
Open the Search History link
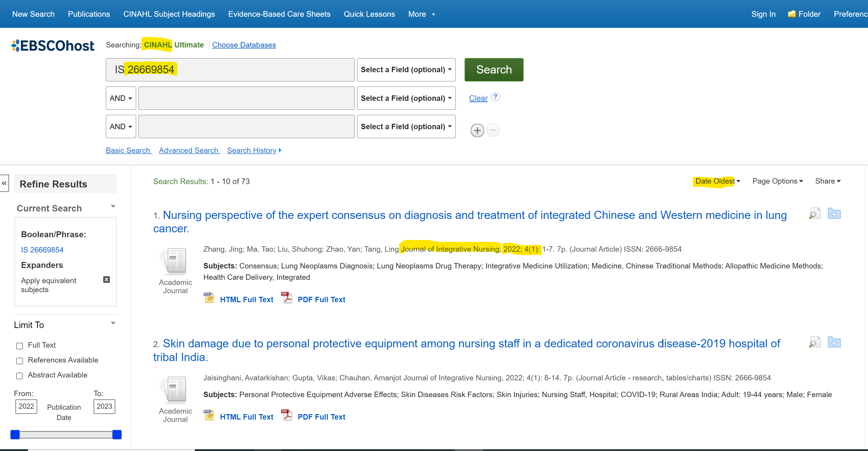[x=251, y=150]
